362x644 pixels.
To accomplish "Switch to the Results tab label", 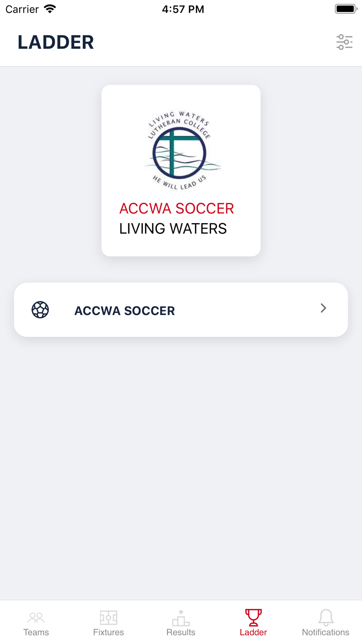I will (x=181, y=632).
